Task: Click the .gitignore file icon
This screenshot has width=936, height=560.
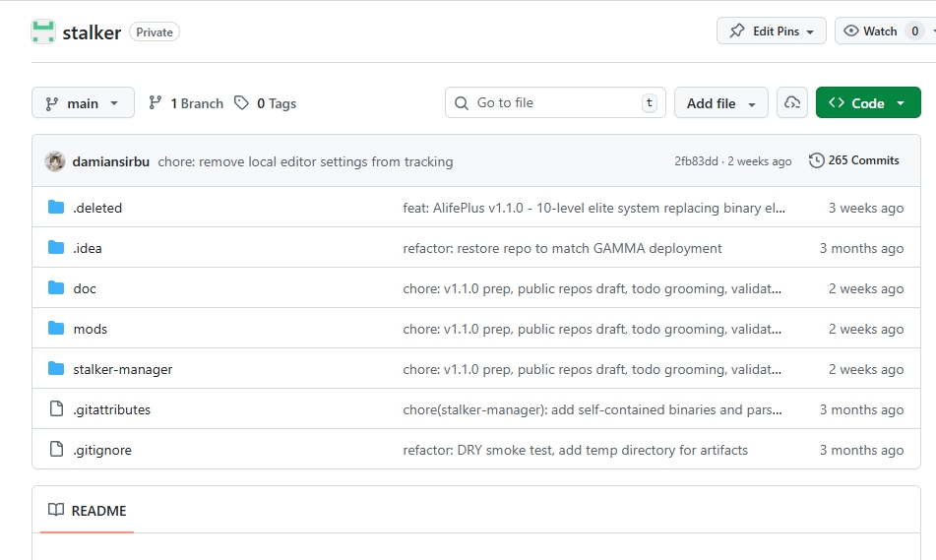Action: coord(56,449)
